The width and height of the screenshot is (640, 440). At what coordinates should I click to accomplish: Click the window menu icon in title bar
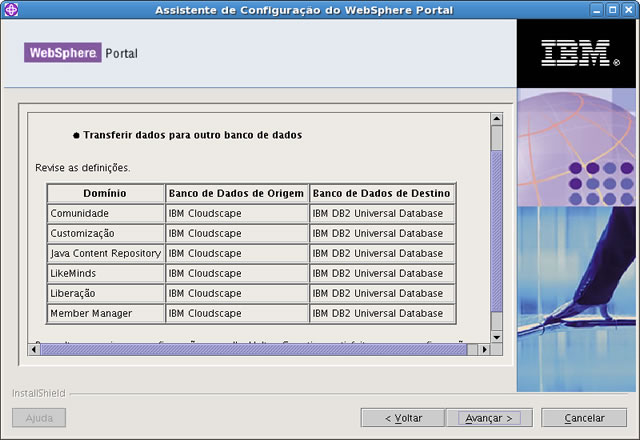(x=11, y=9)
